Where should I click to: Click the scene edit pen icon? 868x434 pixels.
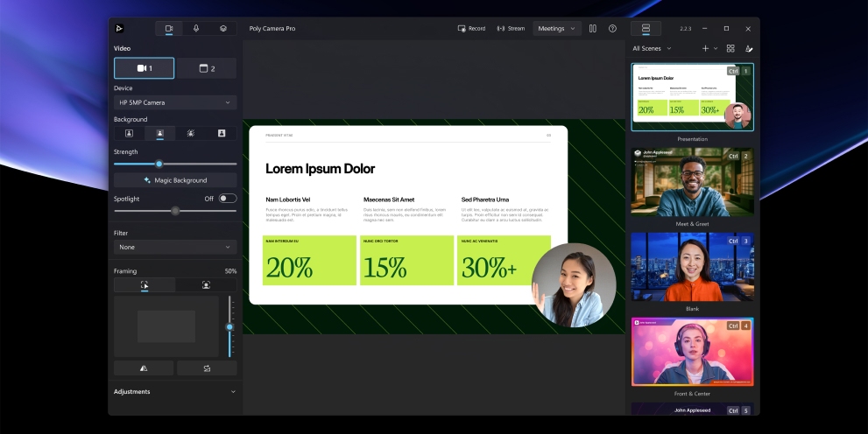click(749, 48)
